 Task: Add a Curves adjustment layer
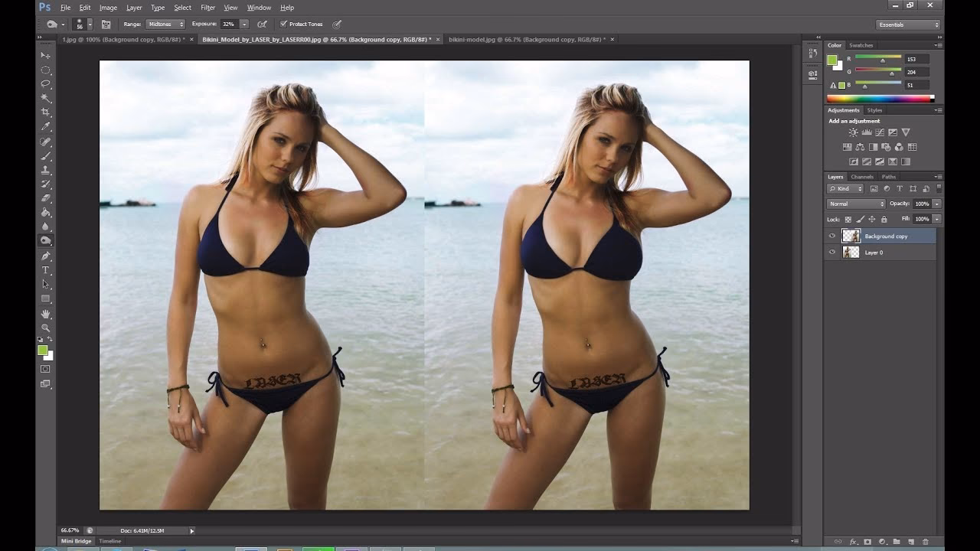point(880,132)
